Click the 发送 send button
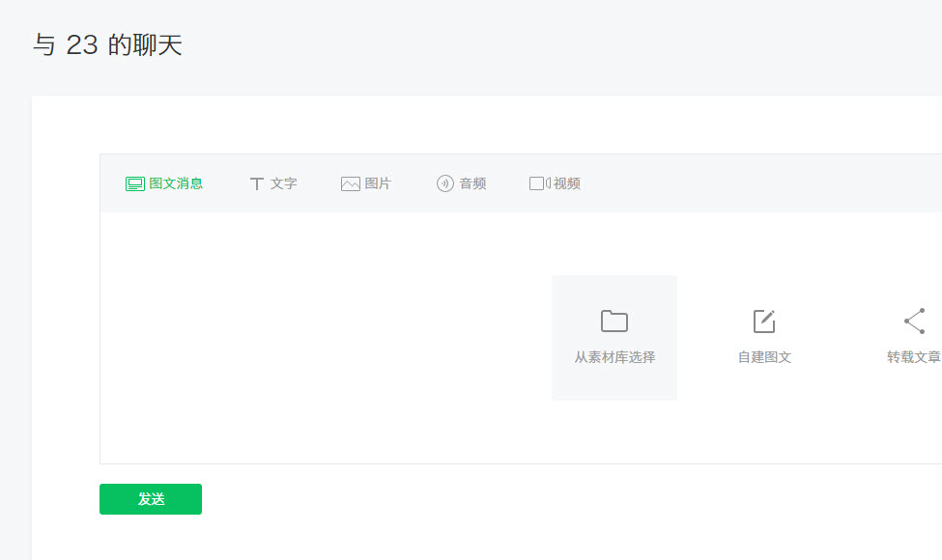Viewport: 942px width, 560px height. [150, 498]
